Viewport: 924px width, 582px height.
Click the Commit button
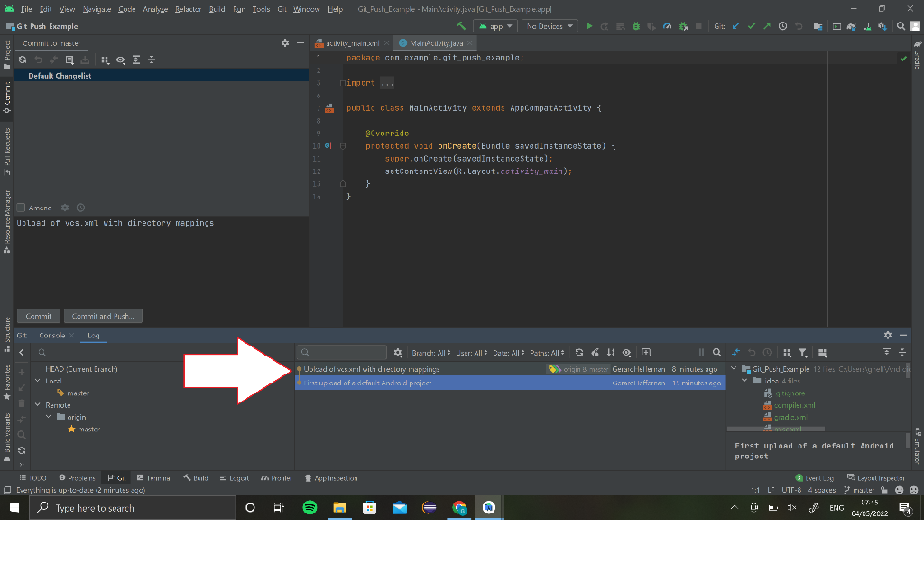pyautogui.click(x=38, y=316)
